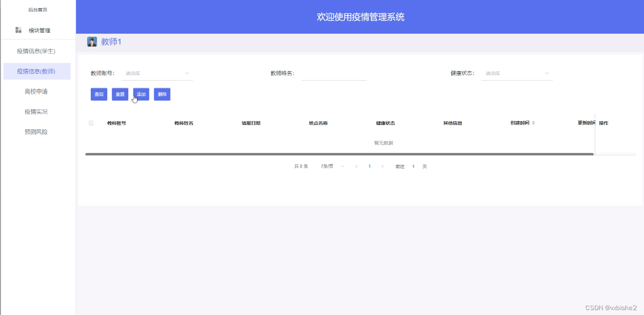Click the 地点名称 column header
This screenshot has width=644, height=315.
(319, 123)
